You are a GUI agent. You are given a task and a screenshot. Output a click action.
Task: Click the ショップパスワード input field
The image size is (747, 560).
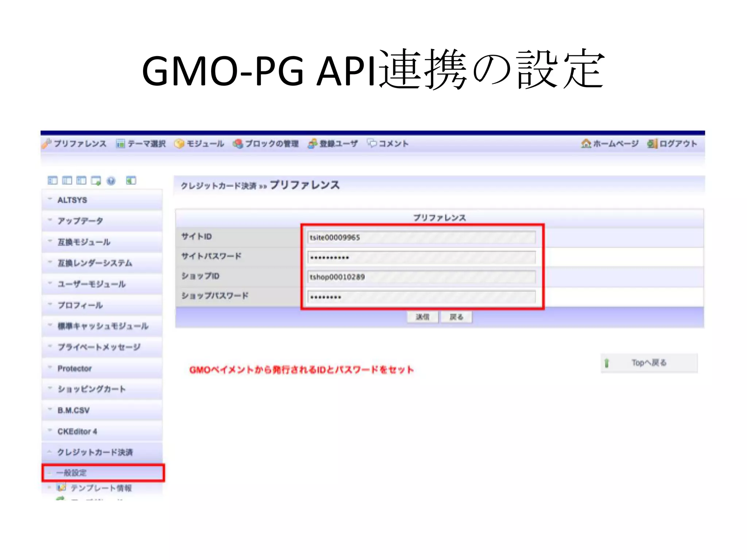tap(421, 297)
